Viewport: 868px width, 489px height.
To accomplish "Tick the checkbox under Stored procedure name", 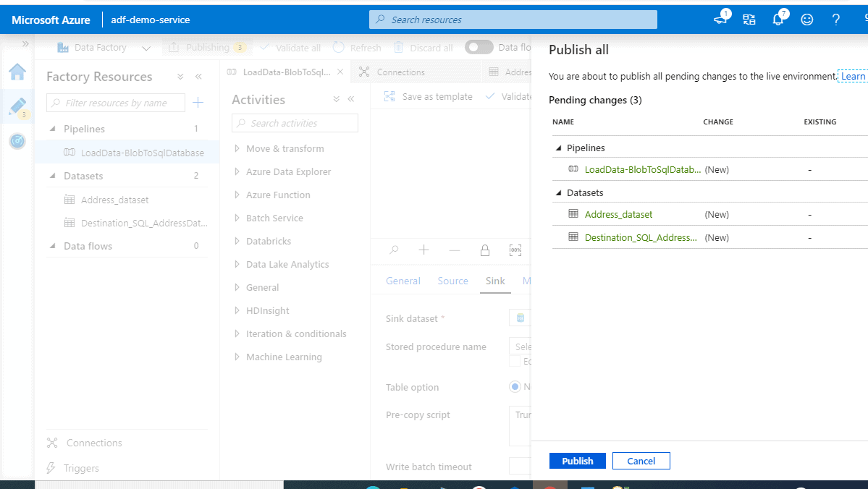I will (515, 361).
